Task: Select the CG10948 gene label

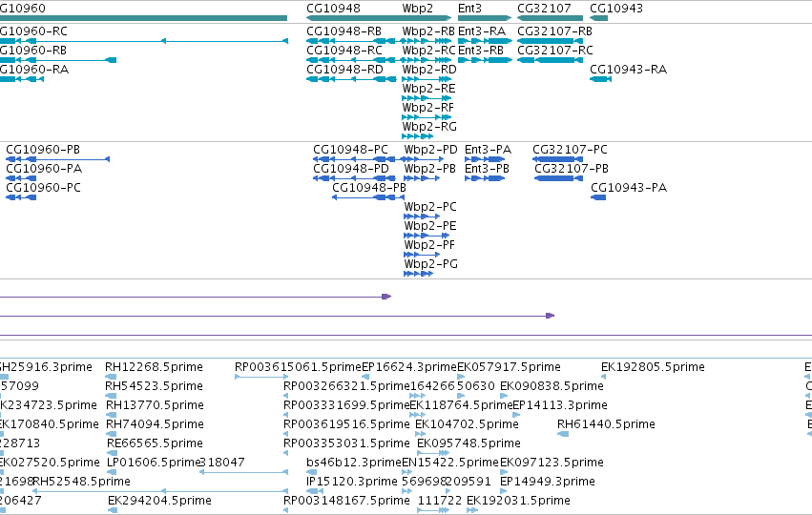Action: pos(333,9)
